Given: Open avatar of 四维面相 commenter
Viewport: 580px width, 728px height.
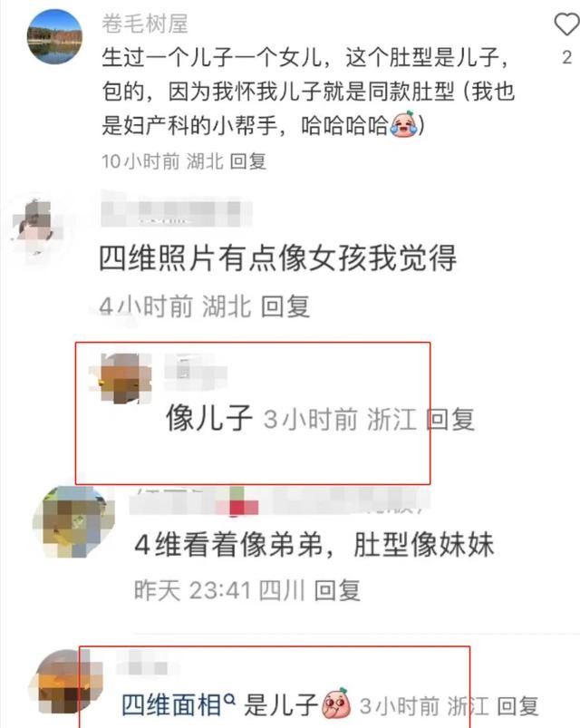Looking at the screenshot, I should (x=65, y=681).
